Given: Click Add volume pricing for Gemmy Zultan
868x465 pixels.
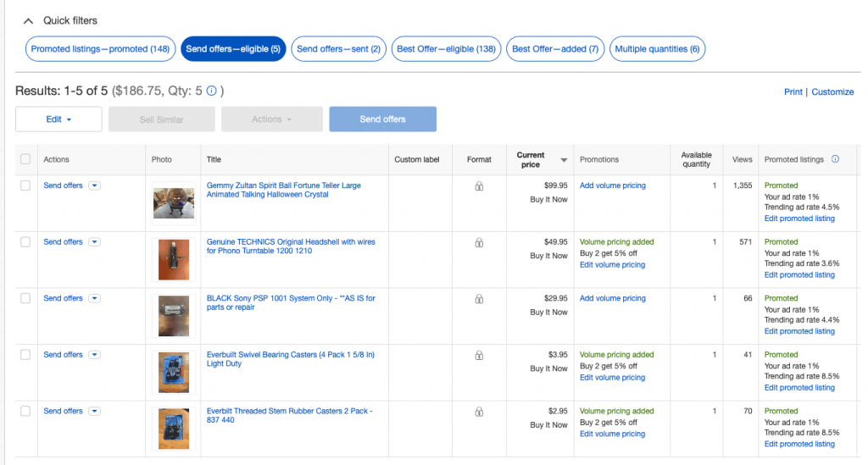Looking at the screenshot, I should point(612,185).
